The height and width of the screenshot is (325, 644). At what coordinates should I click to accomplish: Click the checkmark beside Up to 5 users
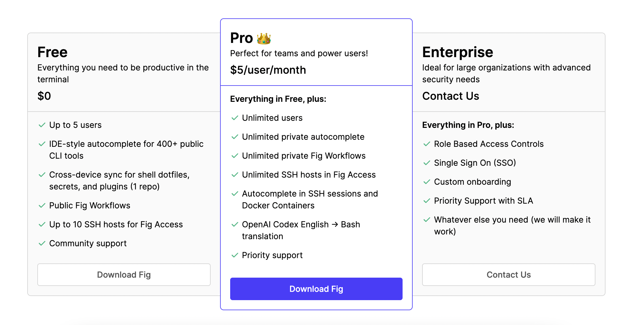click(x=42, y=125)
